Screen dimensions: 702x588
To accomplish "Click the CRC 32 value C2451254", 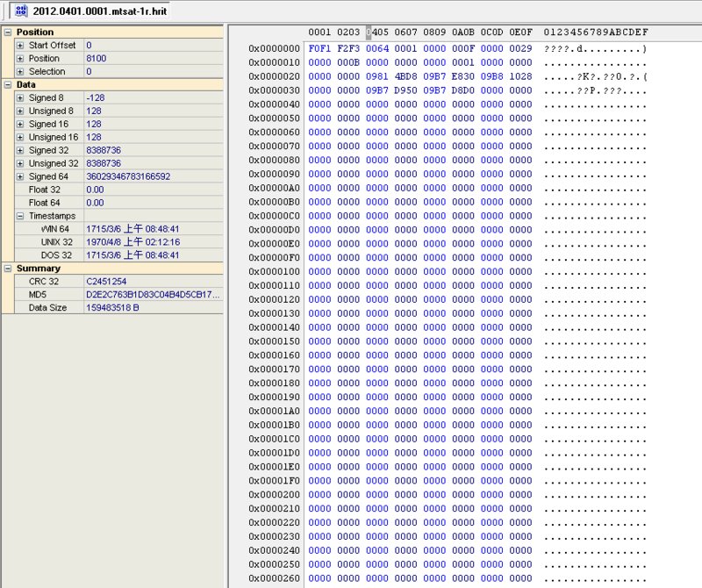I will tap(106, 281).
